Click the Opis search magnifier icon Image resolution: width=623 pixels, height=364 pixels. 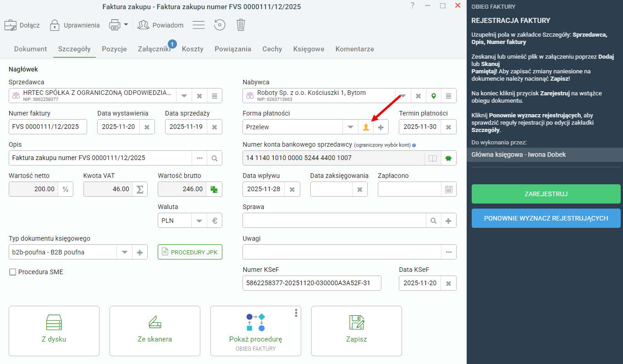click(215, 158)
